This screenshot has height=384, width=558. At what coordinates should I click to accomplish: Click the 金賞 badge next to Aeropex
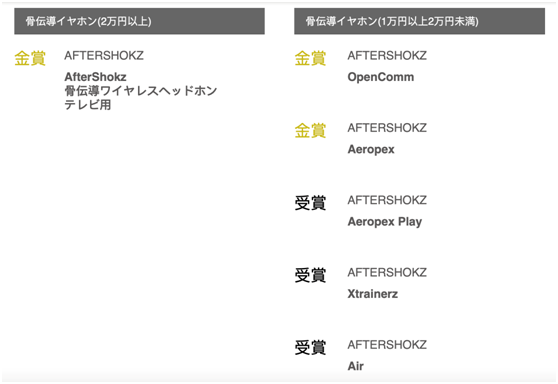[x=310, y=131]
